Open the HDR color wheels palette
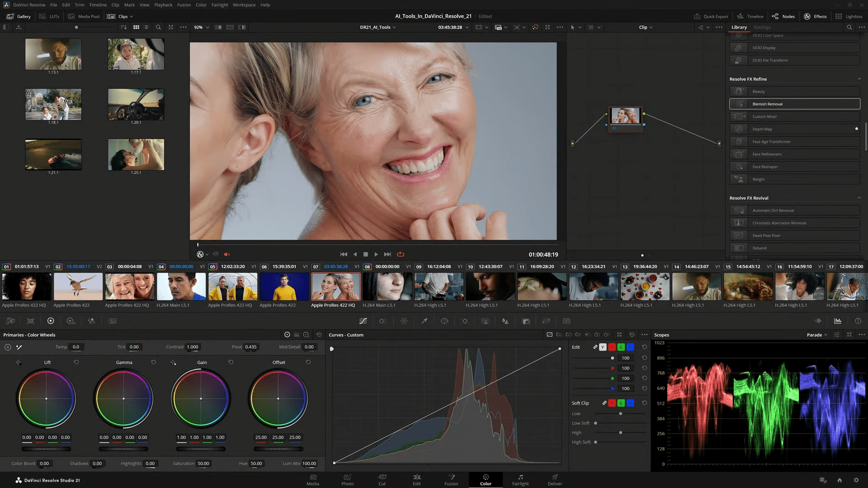The height and width of the screenshot is (488, 868). (x=71, y=321)
